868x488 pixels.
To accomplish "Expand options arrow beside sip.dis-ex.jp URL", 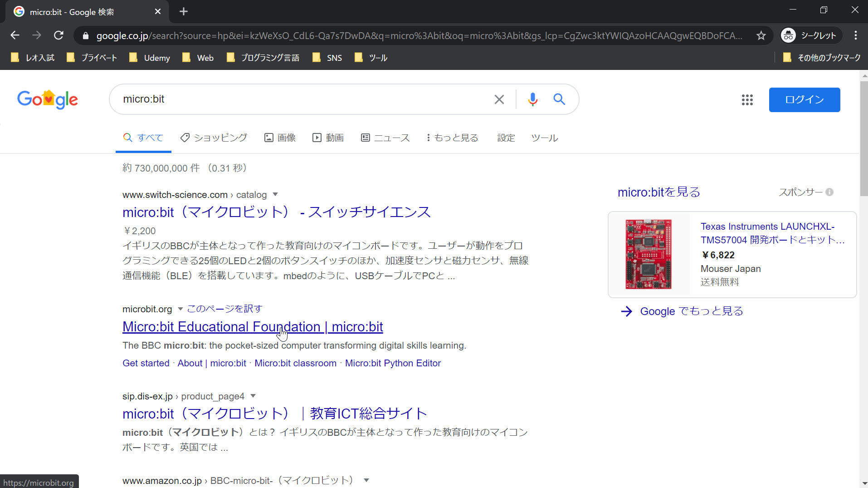I will click(x=253, y=396).
